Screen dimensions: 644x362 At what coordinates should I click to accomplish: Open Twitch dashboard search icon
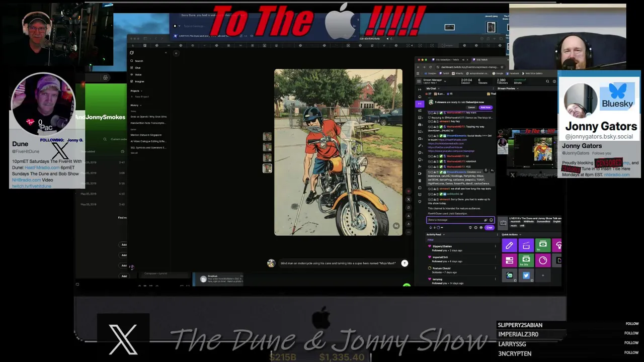tap(547, 81)
